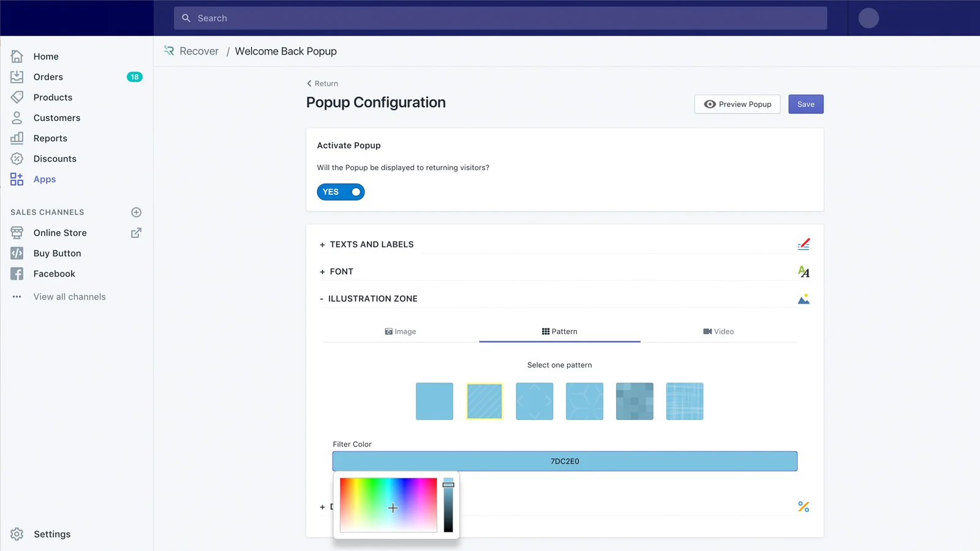This screenshot has height=551, width=980.
Task: Open Products in the sidebar
Action: 53,97
